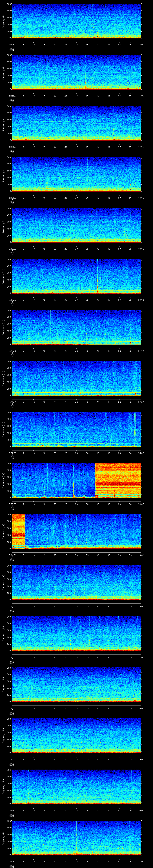
Task: Click the 1000 Hz tick label on the 15:18 spectrogram
Action: pyautogui.click(x=9, y=209)
